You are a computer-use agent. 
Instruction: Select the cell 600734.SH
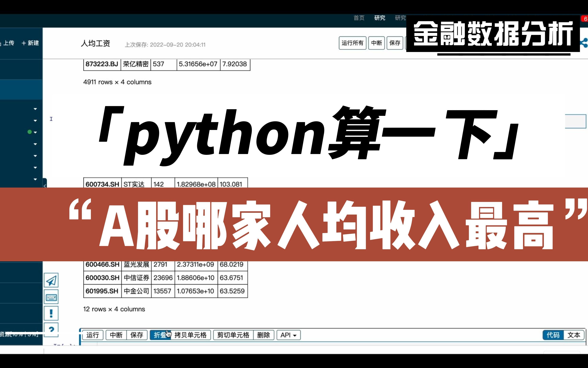coord(102,183)
